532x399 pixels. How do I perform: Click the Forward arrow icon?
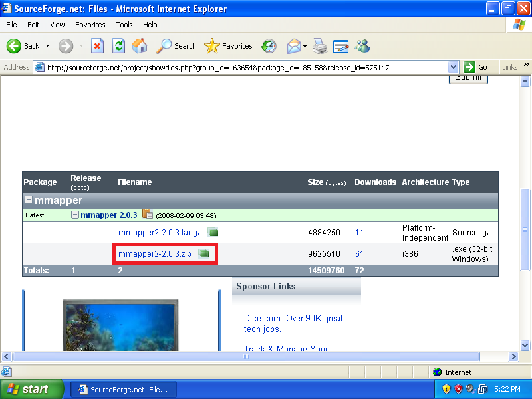65,46
